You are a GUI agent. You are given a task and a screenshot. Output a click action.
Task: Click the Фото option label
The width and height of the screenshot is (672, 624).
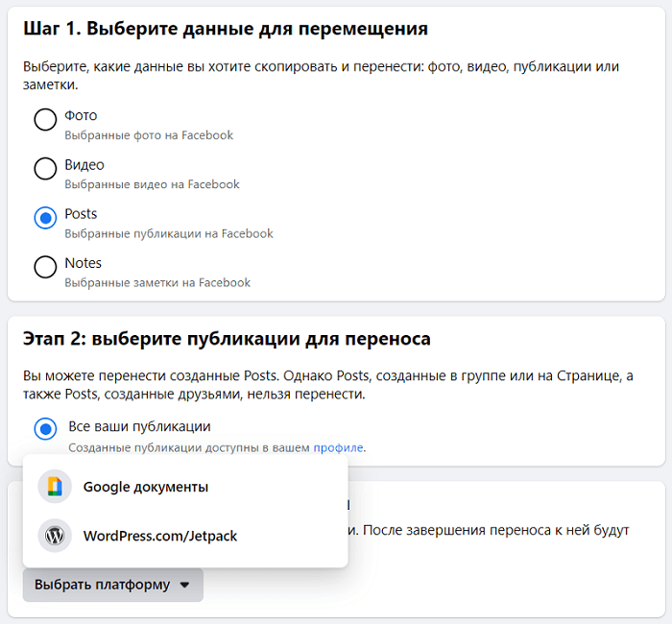point(81,115)
